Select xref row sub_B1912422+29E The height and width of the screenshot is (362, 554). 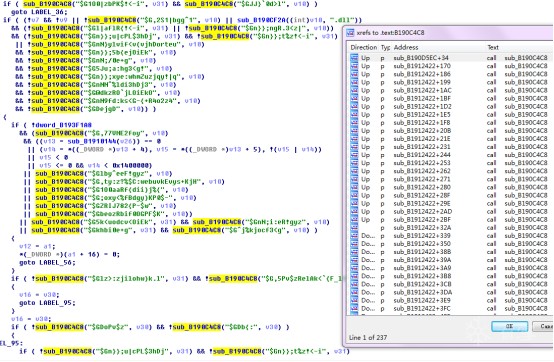pos(452,203)
